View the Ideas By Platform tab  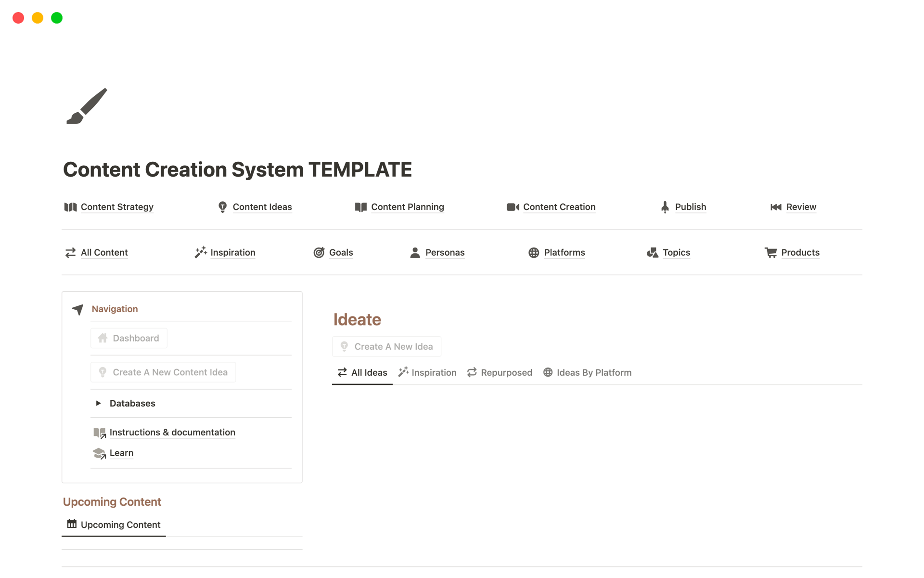(587, 372)
